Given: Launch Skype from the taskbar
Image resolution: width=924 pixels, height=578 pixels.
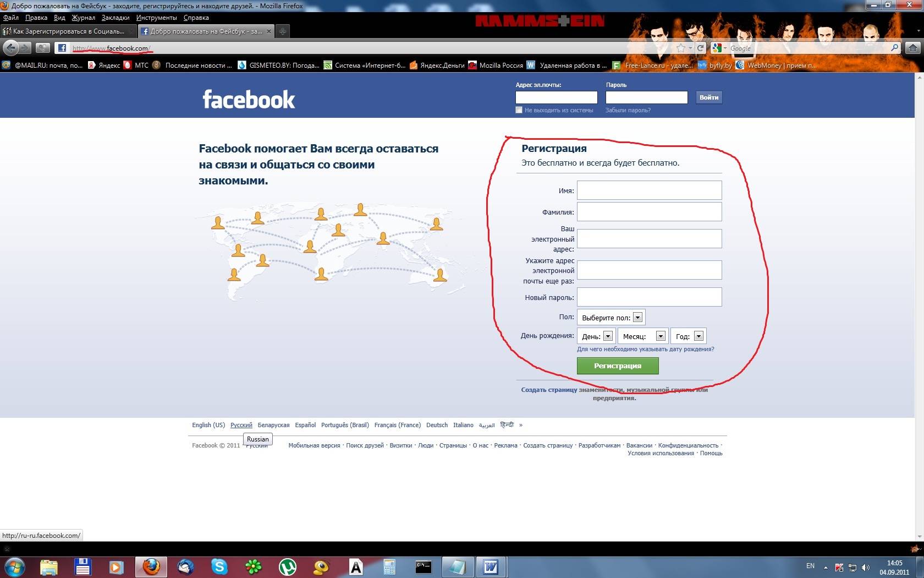Looking at the screenshot, I should [x=219, y=566].
